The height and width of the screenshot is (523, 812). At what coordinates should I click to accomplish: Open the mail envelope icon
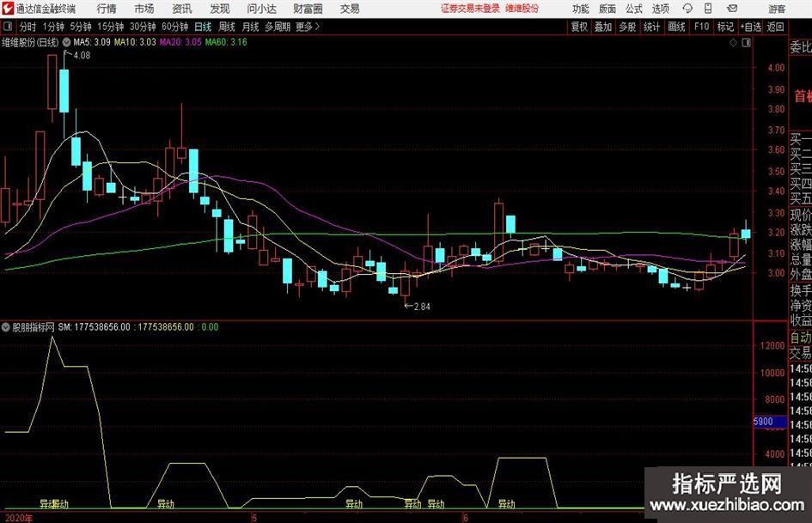(x=732, y=9)
